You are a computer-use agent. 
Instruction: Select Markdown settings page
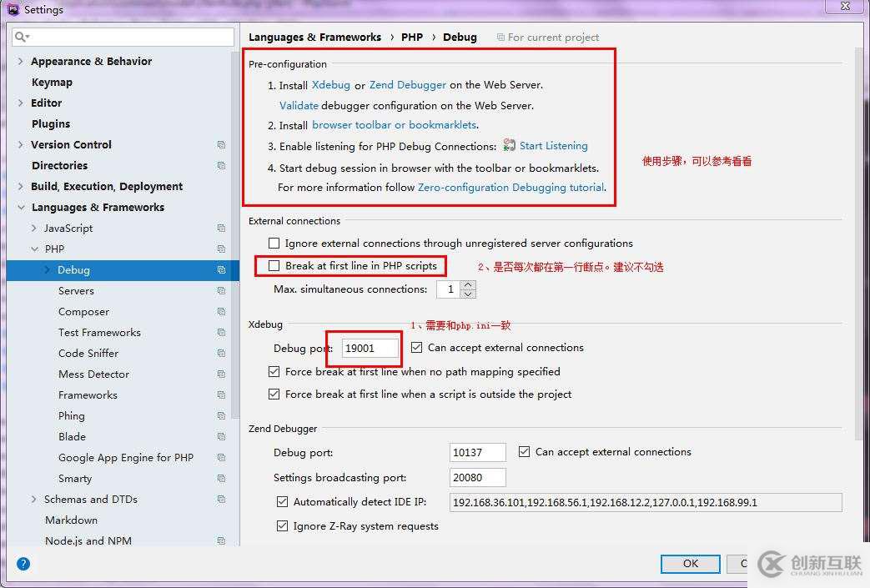tap(71, 520)
